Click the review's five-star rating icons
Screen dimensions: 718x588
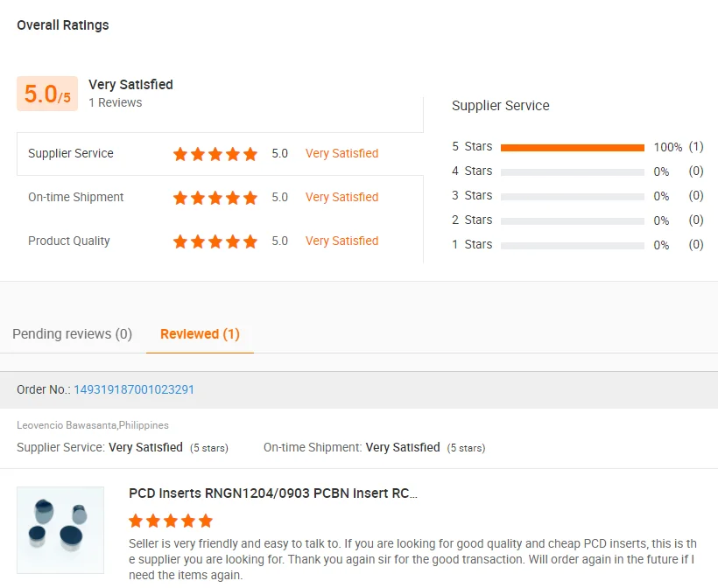tap(171, 521)
